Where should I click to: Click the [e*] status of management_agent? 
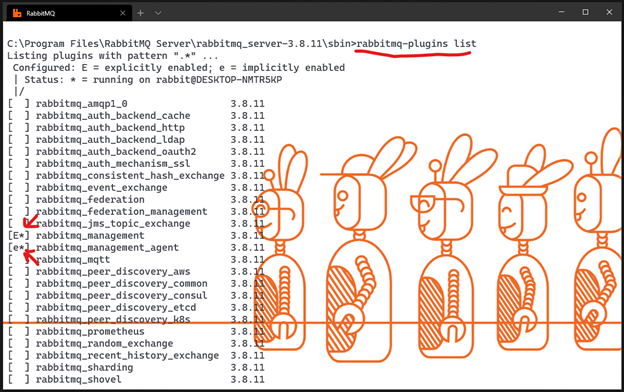tap(19, 248)
